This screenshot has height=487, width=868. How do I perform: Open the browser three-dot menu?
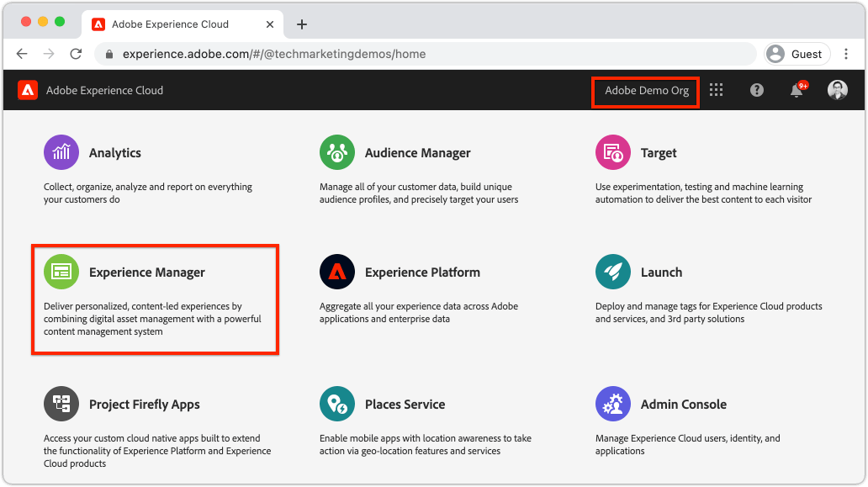[846, 53]
